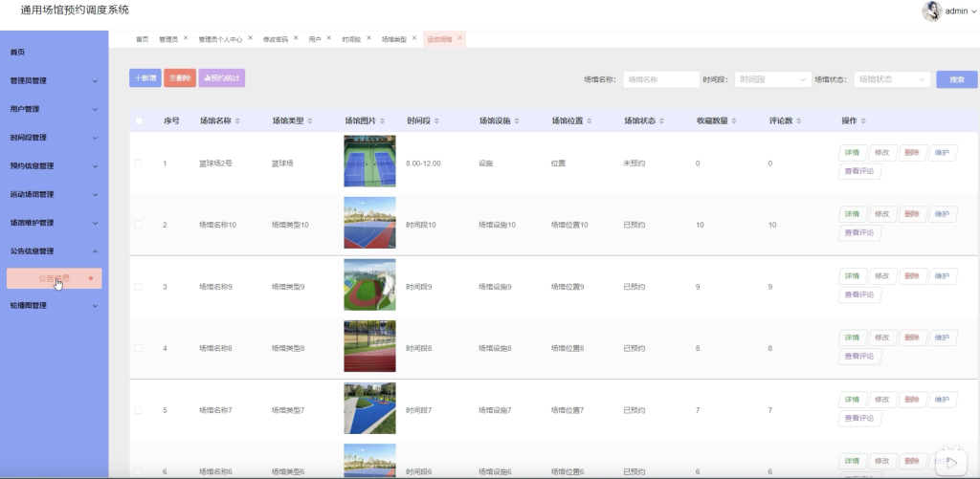
Task: Close the 修改密码 tab
Action: coord(296,38)
